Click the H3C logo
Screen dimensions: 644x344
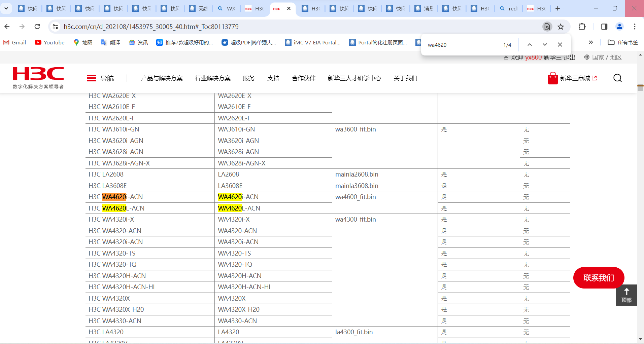coord(38,78)
